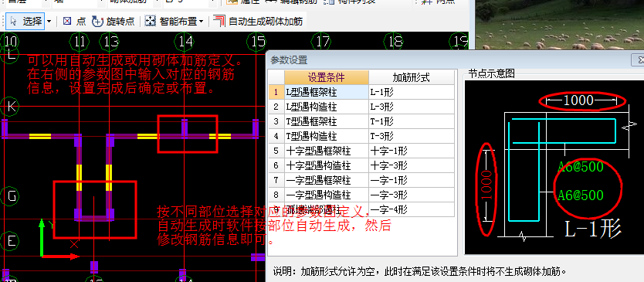Click the L-1形 label in node diagram

(x=593, y=229)
